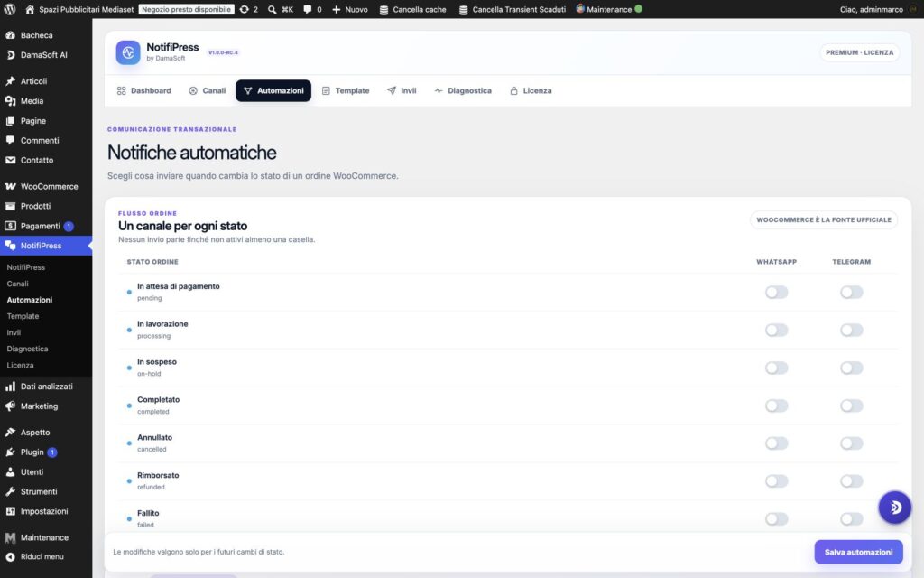Click the Cancella cache database icon
This screenshot has height=578, width=924.
coord(383,9)
